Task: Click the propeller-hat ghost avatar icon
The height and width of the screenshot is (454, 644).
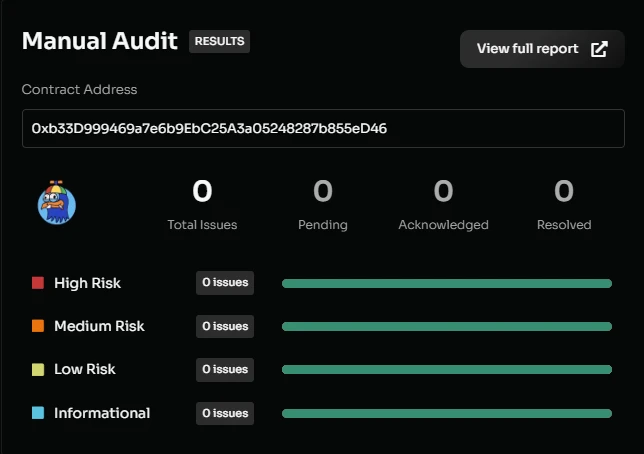Action: [x=57, y=203]
